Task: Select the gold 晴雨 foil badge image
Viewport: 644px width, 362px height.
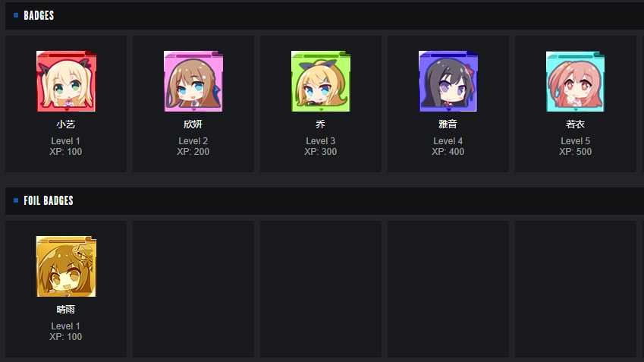Action: (66, 266)
